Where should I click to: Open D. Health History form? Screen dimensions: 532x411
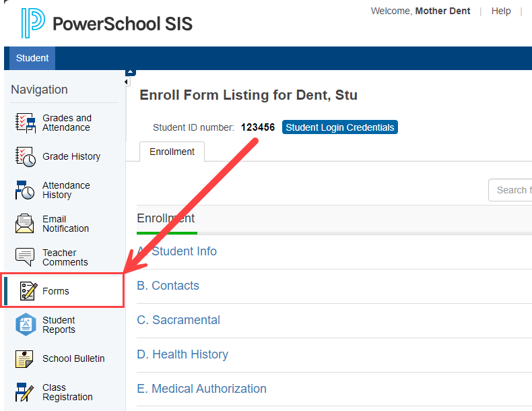click(182, 354)
